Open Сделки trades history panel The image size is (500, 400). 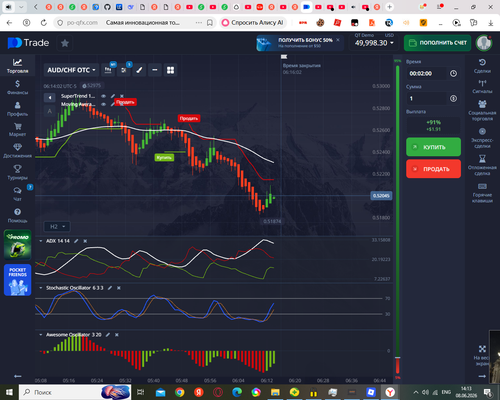[482, 66]
